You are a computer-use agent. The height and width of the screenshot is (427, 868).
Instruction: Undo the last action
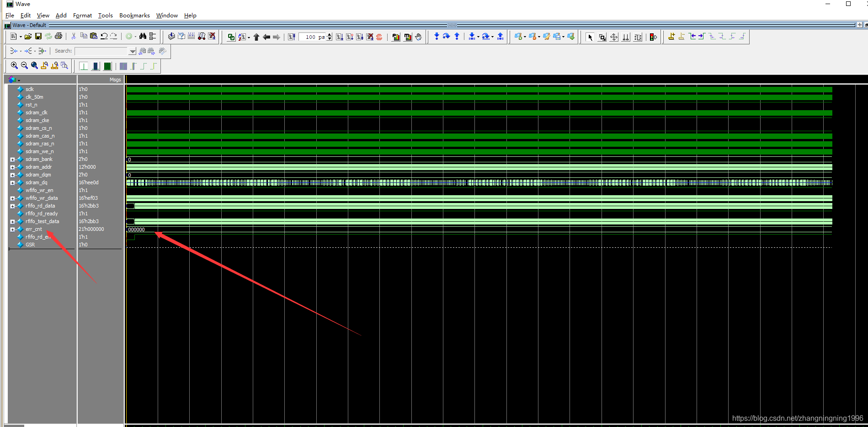[x=104, y=36]
